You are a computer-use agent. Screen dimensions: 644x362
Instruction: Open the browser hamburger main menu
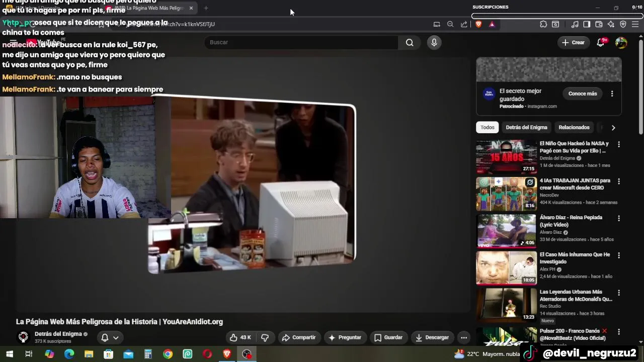tap(635, 24)
